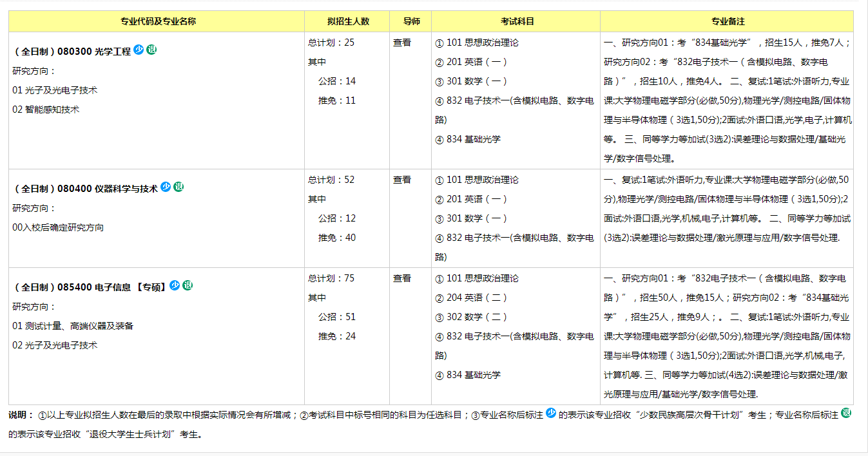Click the blue 少 icon beside 080400 仪器科学与技术

pyautogui.click(x=166, y=187)
